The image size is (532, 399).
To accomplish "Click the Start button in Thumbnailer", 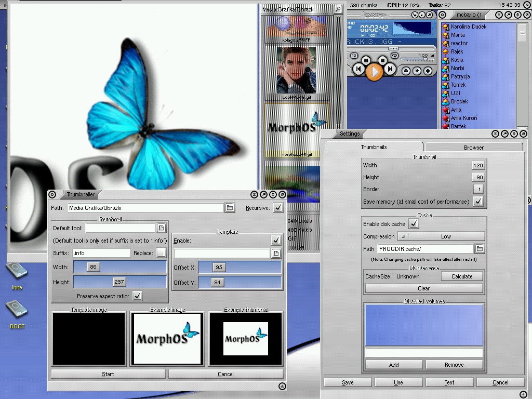I will tap(108, 374).
